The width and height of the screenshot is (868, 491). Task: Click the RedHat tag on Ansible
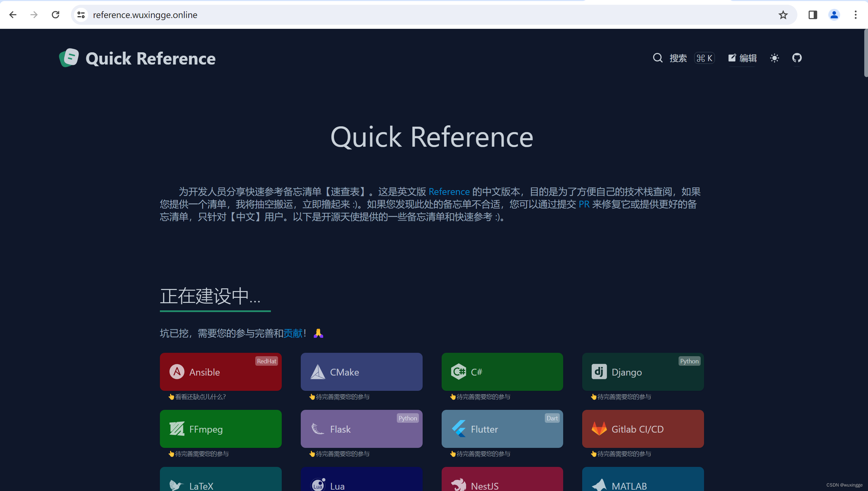tap(266, 361)
